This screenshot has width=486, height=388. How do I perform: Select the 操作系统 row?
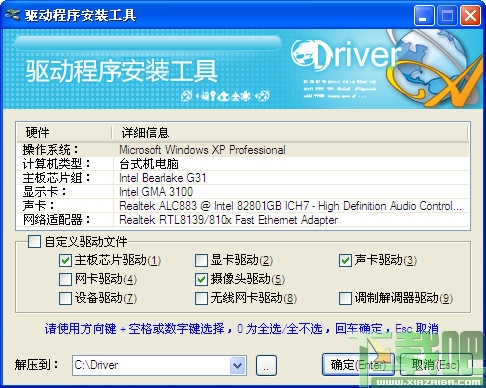[x=243, y=150]
